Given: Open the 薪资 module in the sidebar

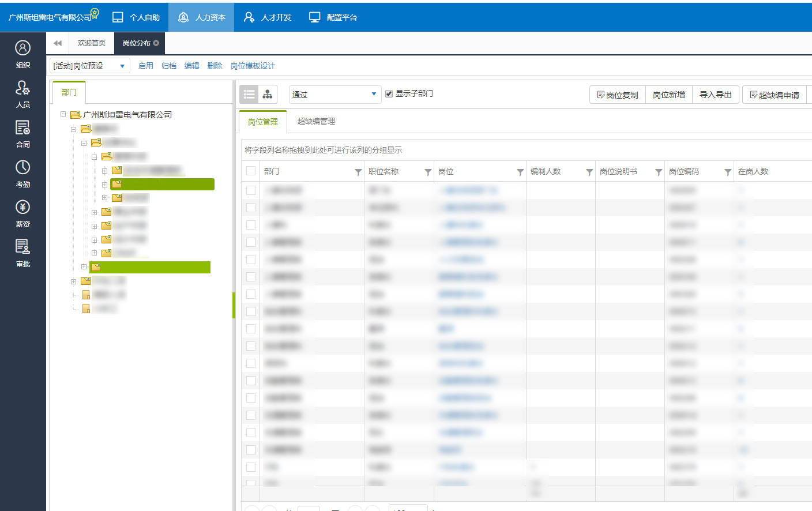Looking at the screenshot, I should coord(23,213).
